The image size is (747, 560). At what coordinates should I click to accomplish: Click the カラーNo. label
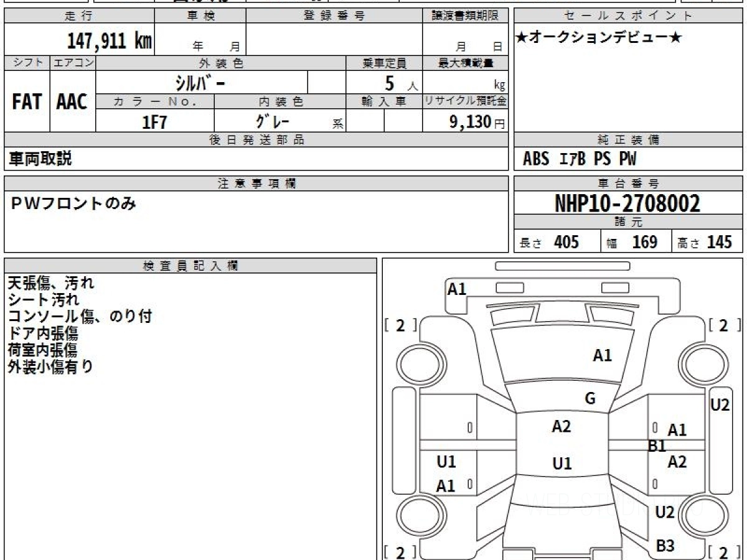155,101
